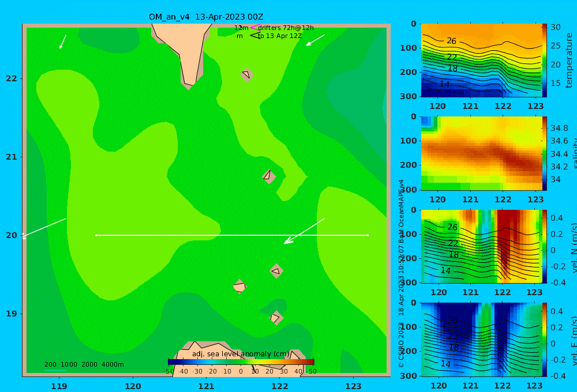This screenshot has width=577, height=392.
Task: Click the white transect line along 20N
Action: [x=232, y=235]
